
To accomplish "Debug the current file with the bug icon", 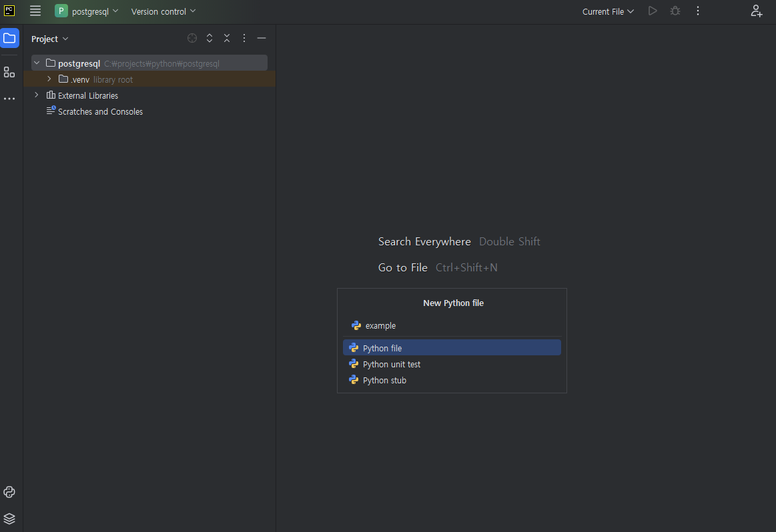I will pos(675,11).
